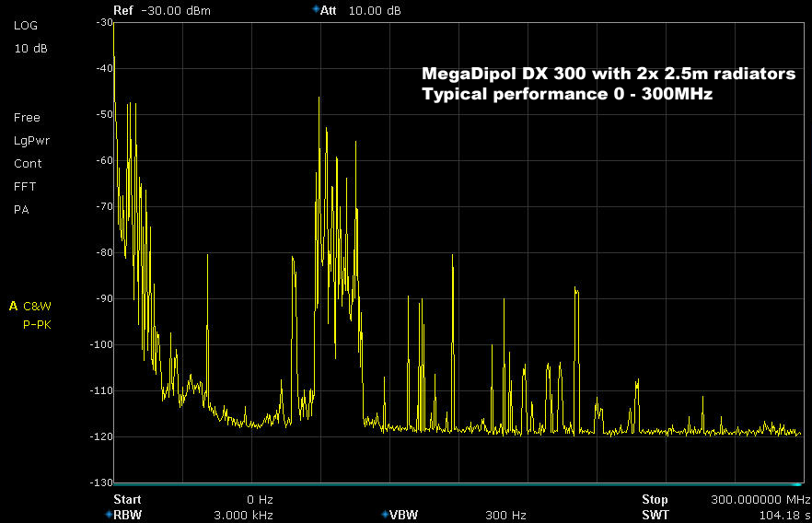
Task: Click the Start frequency 0 Hz field
Action: (193, 499)
